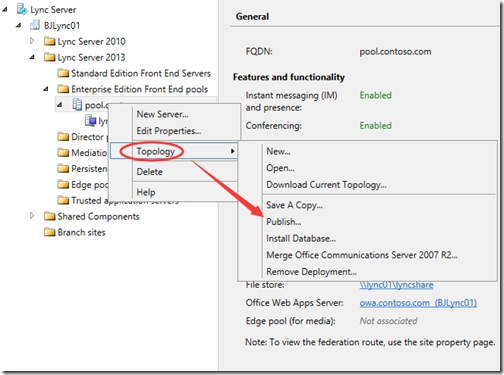Click the Not associated Edge pool value
The height and width of the screenshot is (375, 504).
388,321
